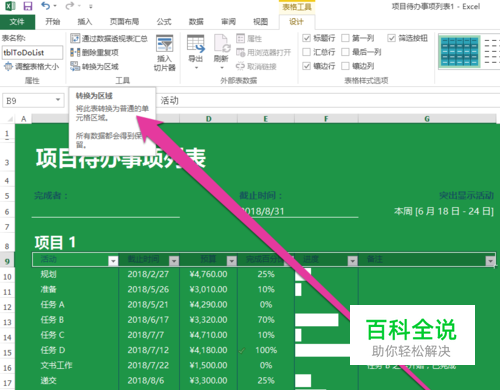
Task: Open filter dropdown for 进度 column
Action: pos(352,261)
